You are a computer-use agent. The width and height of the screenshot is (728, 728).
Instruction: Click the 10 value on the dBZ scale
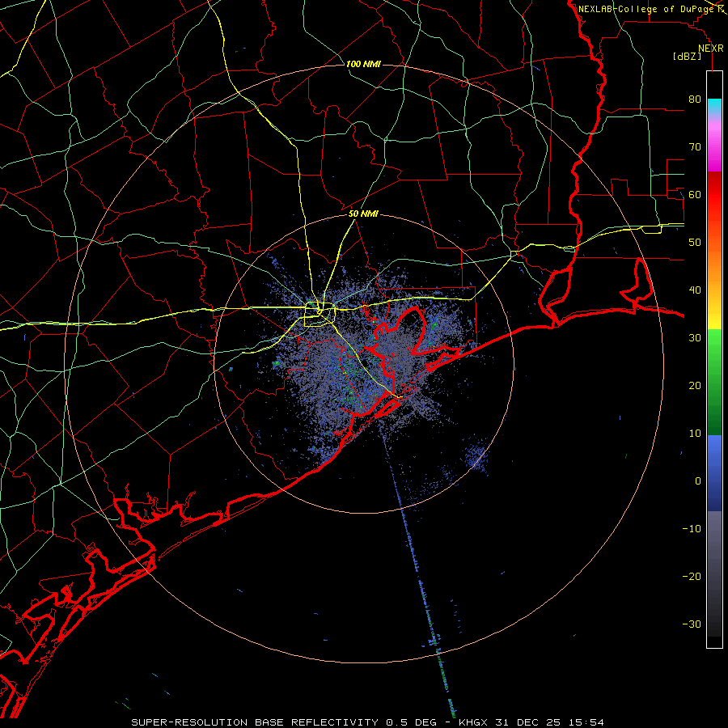click(695, 434)
